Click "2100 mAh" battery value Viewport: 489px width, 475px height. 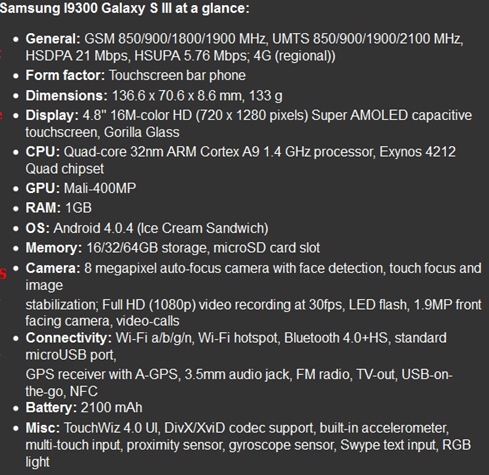pos(112,408)
